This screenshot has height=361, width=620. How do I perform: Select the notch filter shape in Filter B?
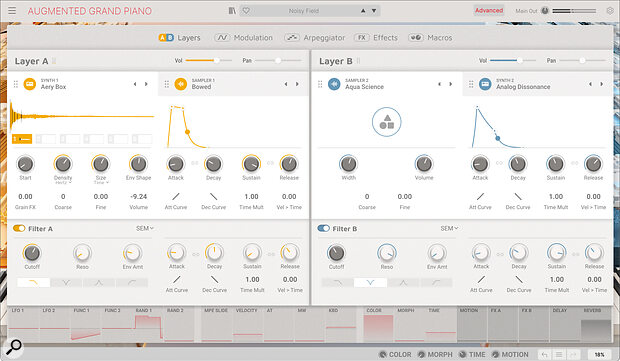pyautogui.click(x=370, y=282)
